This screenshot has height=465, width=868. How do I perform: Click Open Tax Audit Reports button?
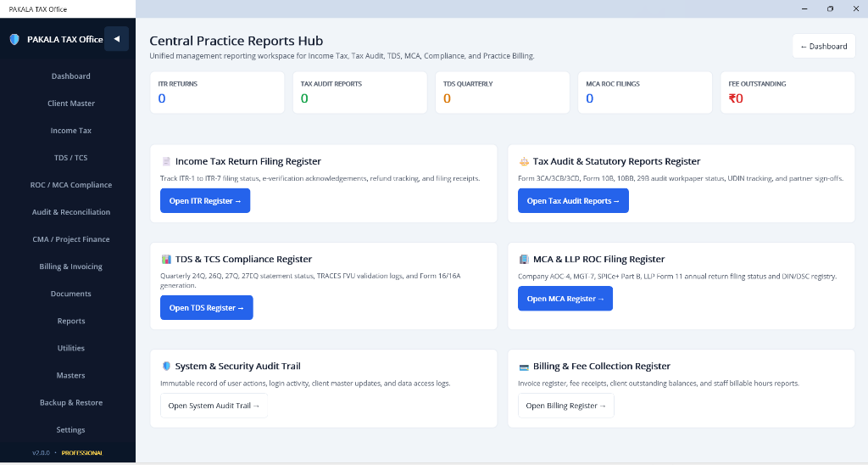tap(573, 200)
